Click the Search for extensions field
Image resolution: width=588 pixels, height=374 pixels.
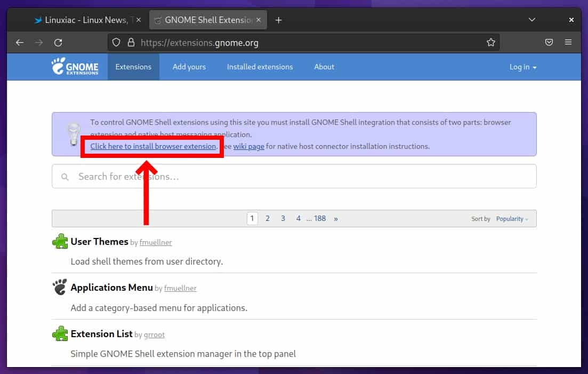tap(213, 176)
